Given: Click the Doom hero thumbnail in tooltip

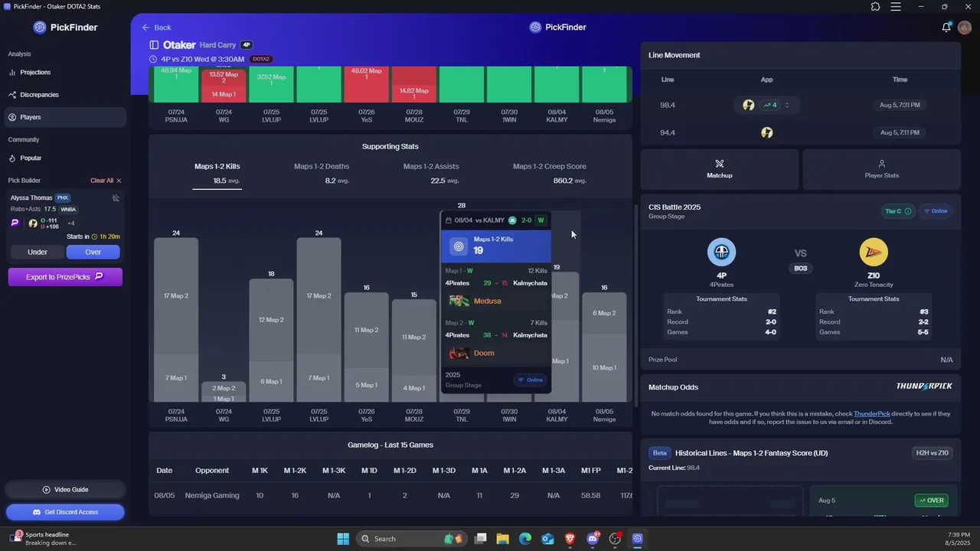Looking at the screenshot, I should click(x=459, y=353).
